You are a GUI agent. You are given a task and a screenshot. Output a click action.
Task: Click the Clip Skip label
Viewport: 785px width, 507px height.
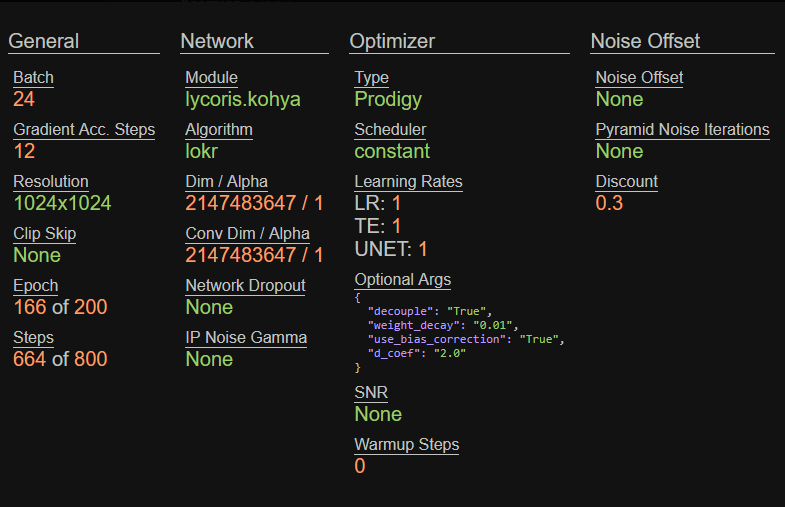pos(44,234)
